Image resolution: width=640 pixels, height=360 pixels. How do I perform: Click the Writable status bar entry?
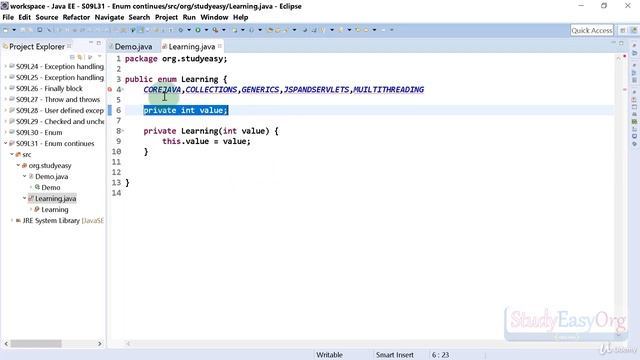(329, 355)
